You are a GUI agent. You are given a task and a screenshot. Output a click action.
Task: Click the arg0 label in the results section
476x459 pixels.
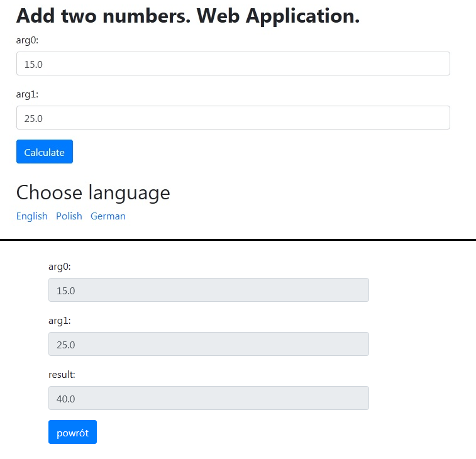[x=60, y=267]
